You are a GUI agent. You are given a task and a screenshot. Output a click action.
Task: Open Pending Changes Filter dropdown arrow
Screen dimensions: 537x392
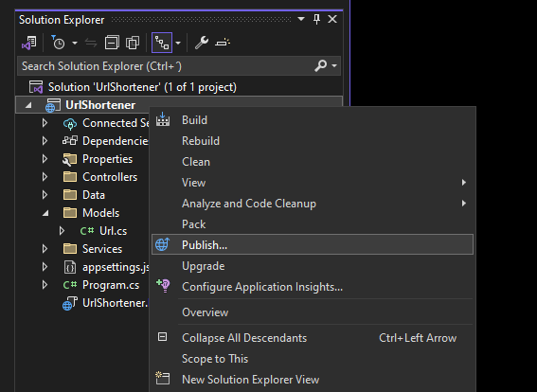pos(75,44)
